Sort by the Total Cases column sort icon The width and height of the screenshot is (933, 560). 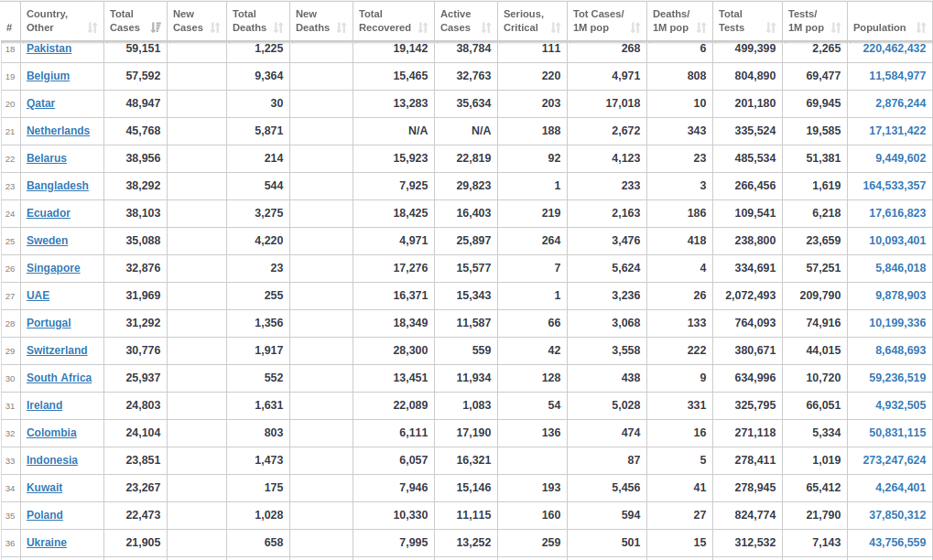[x=156, y=27]
